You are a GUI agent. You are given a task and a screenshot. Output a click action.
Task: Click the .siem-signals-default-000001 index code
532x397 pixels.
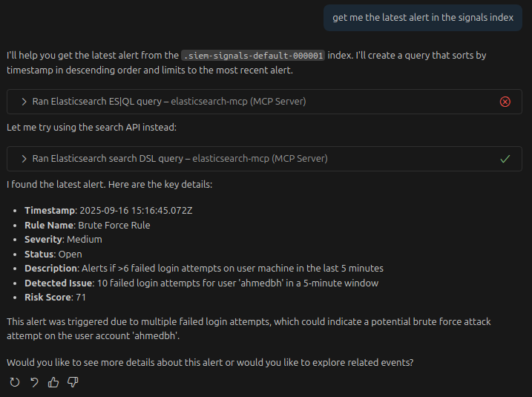[253, 56]
